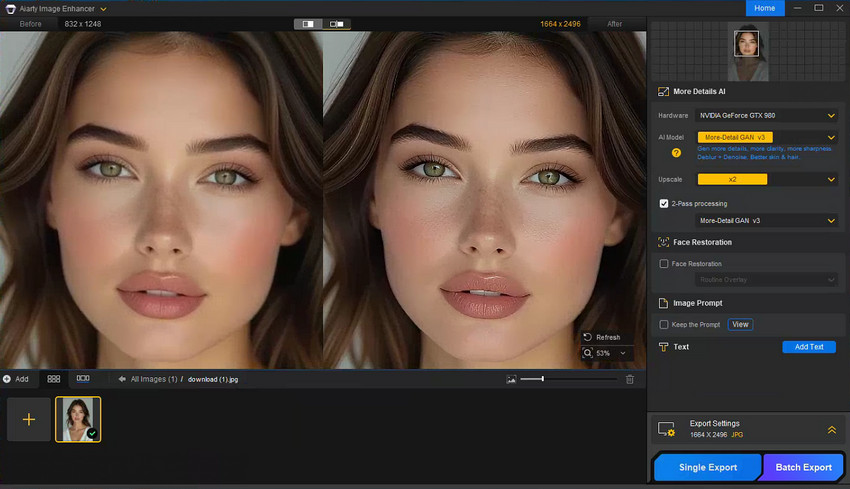Viewport: 850px width, 489px height.
Task: Select the side-by-side compare view icon
Action: point(337,23)
